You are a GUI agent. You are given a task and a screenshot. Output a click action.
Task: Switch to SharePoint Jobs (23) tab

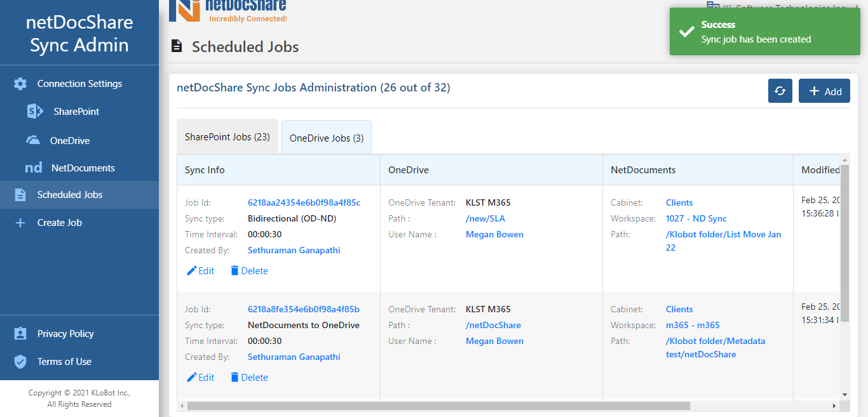pyautogui.click(x=227, y=136)
